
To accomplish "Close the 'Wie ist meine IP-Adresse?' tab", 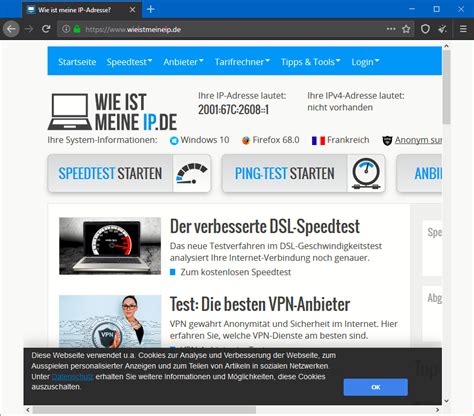I will (132, 10).
